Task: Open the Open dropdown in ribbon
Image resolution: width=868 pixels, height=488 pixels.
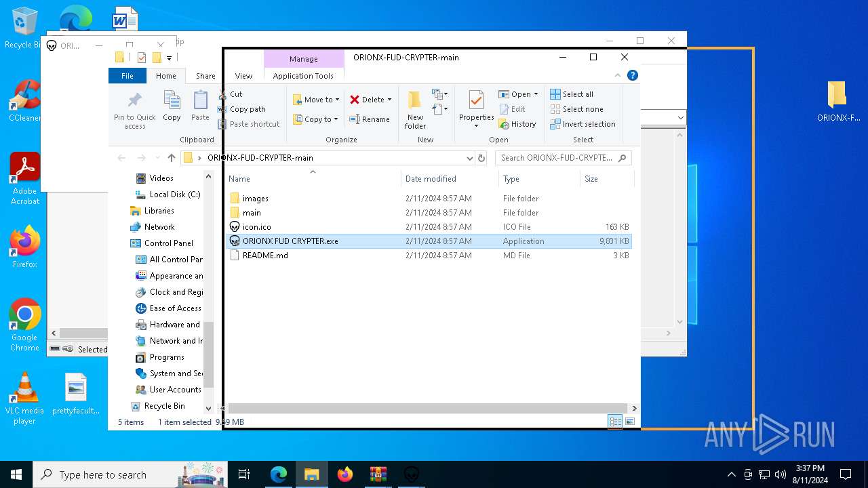Action: coord(518,94)
